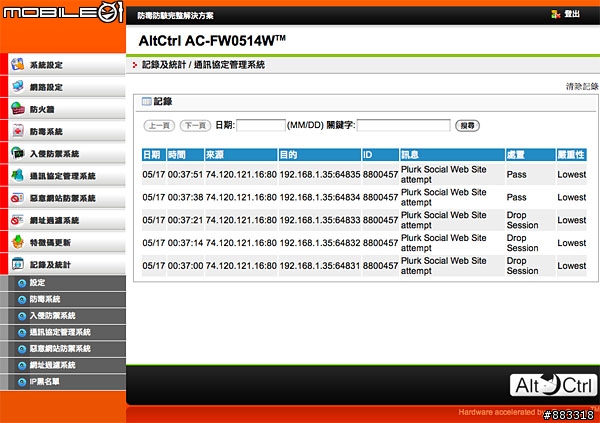Click the 搜尋 search button
Screen dimensions: 600x423
467,126
